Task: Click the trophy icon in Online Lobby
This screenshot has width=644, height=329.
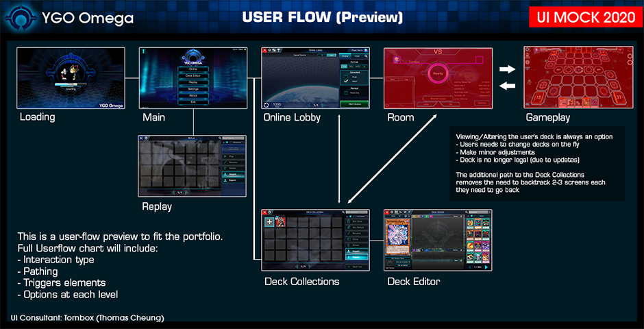Action: pyautogui.click(x=278, y=50)
